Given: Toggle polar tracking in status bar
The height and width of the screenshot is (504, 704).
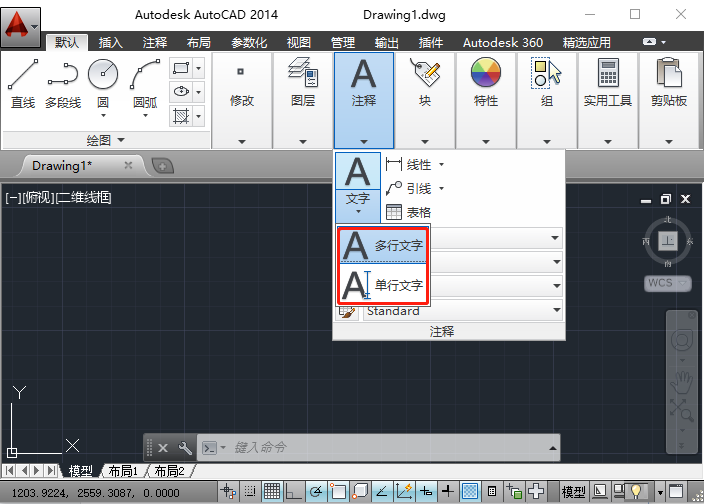Looking at the screenshot, I should pyautogui.click(x=316, y=492).
